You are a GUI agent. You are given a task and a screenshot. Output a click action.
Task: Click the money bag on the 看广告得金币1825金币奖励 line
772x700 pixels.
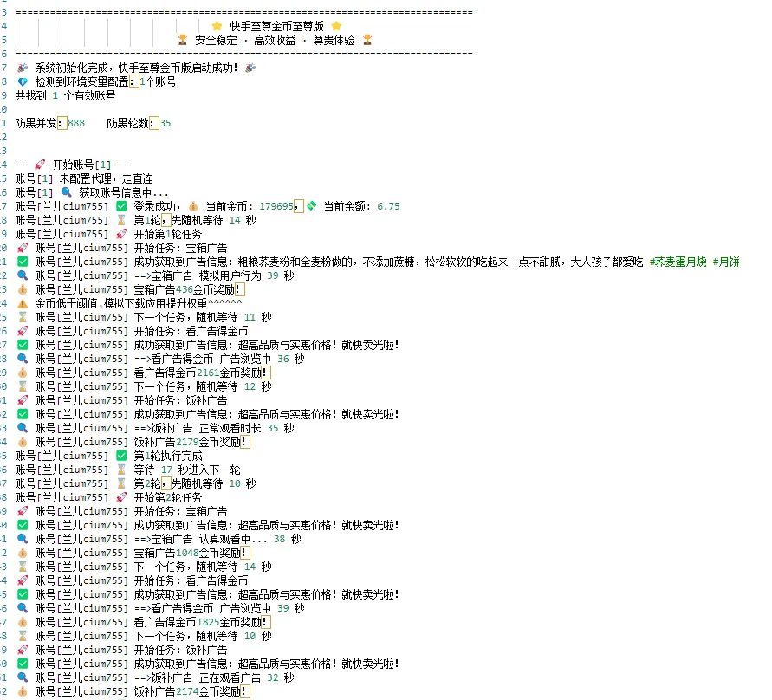tap(23, 622)
